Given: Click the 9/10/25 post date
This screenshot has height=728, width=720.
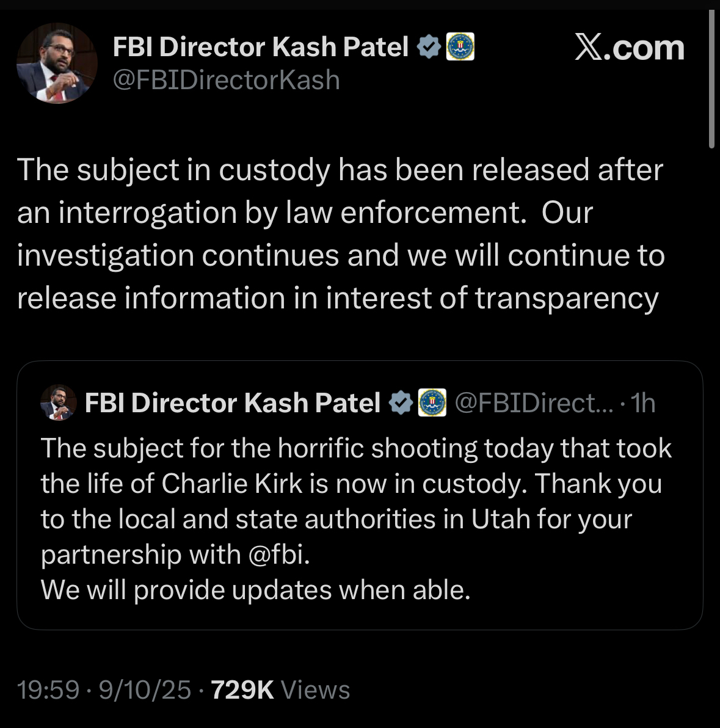Looking at the screenshot, I should (145, 690).
